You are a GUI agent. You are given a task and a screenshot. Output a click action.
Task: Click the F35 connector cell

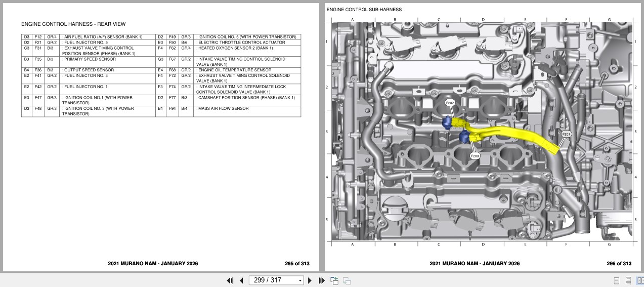38,62
